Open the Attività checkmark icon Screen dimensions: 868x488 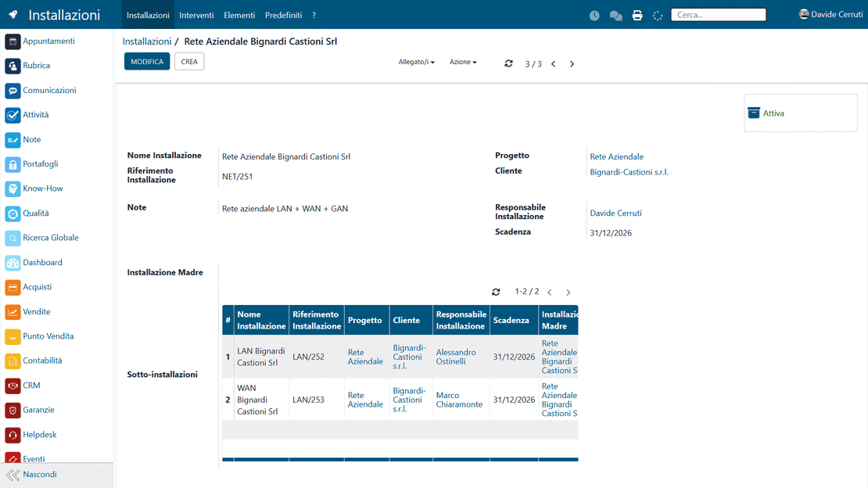point(13,115)
